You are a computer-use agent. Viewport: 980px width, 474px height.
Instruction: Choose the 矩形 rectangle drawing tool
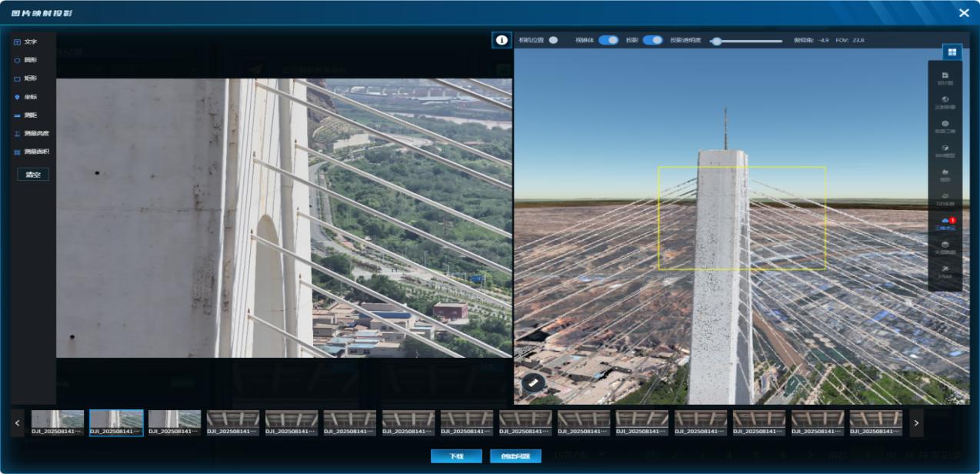[x=25, y=78]
